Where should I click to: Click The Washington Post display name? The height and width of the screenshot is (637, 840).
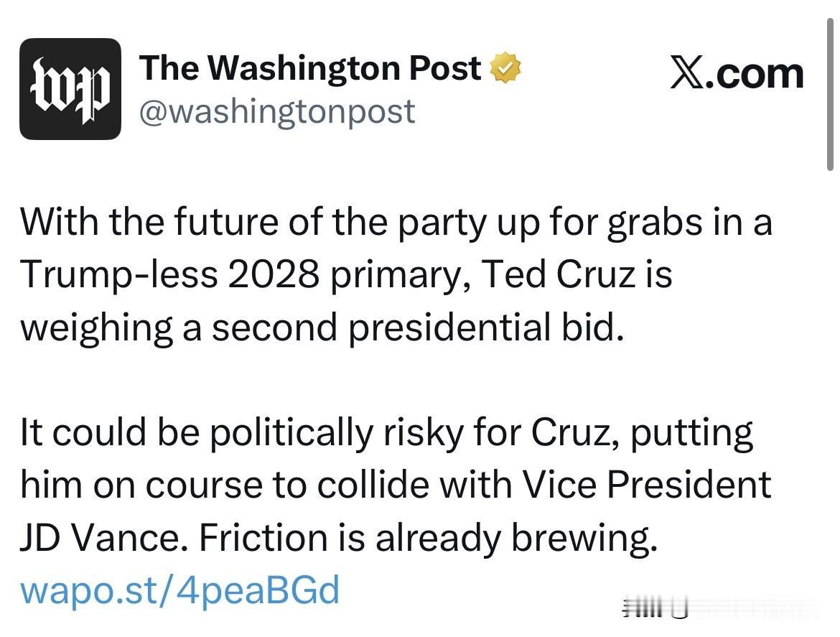pyautogui.click(x=310, y=68)
